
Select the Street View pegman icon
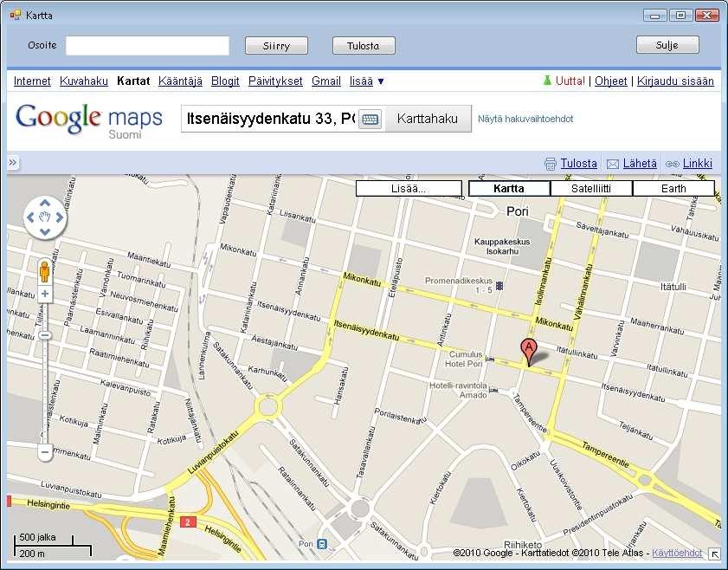[x=44, y=272]
